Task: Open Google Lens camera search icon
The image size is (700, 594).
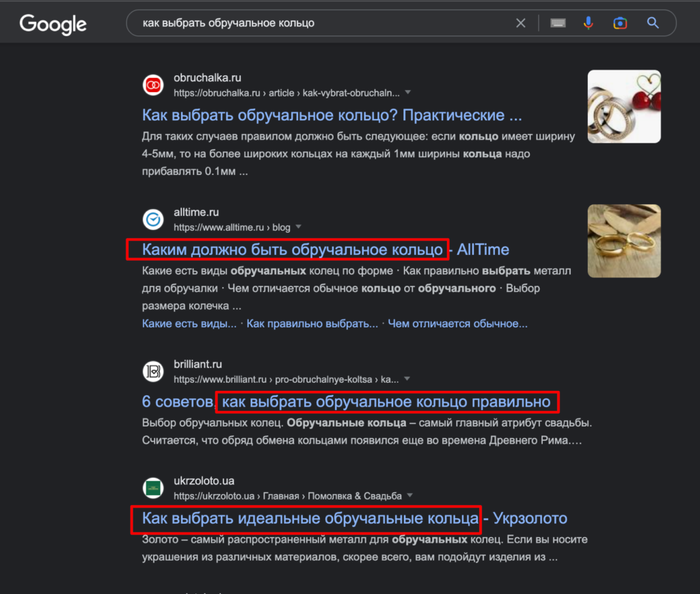Action: click(x=620, y=23)
